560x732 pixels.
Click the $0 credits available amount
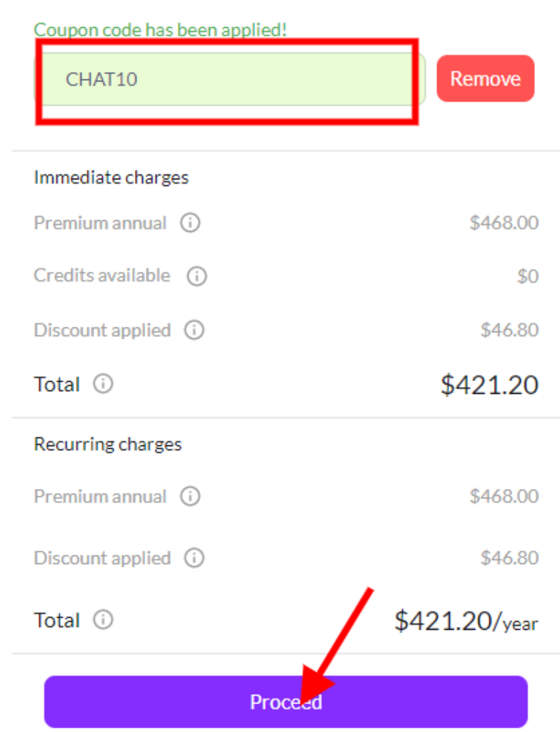[528, 276]
